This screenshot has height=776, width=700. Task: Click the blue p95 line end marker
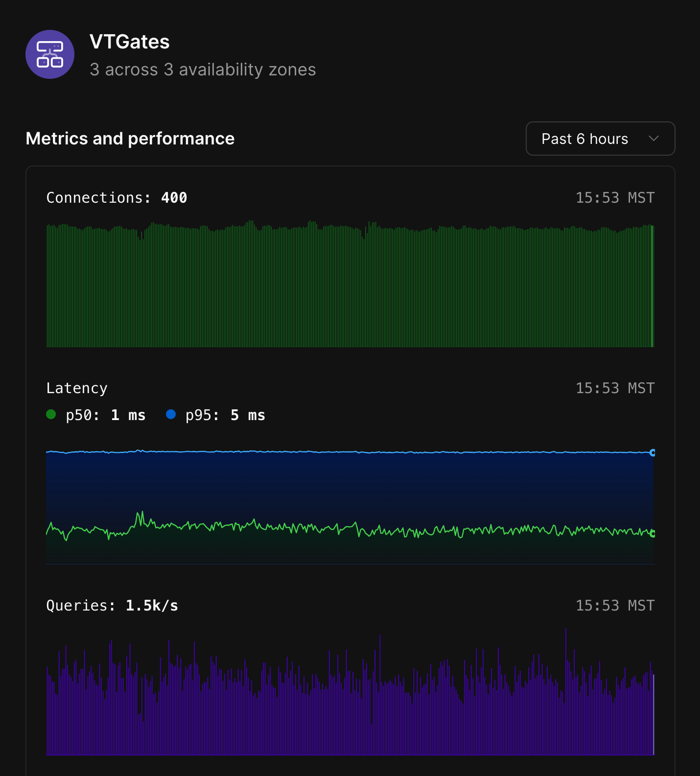pos(653,452)
